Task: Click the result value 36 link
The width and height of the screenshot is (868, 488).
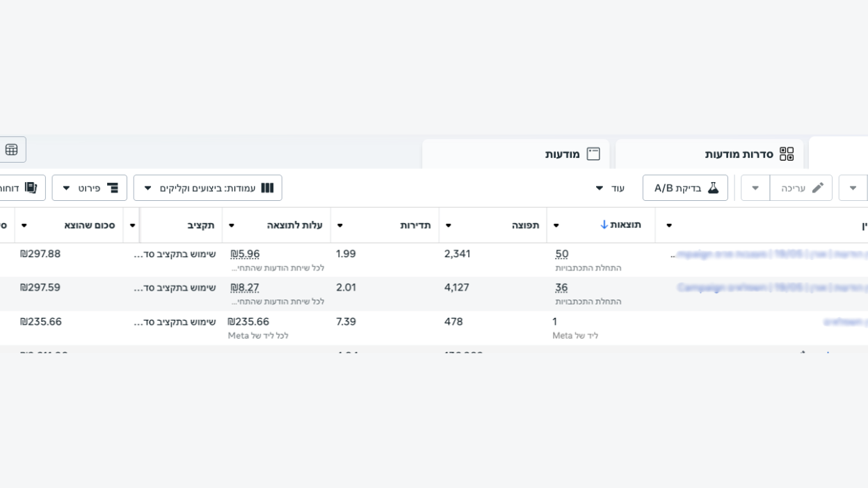Action: pyautogui.click(x=562, y=287)
